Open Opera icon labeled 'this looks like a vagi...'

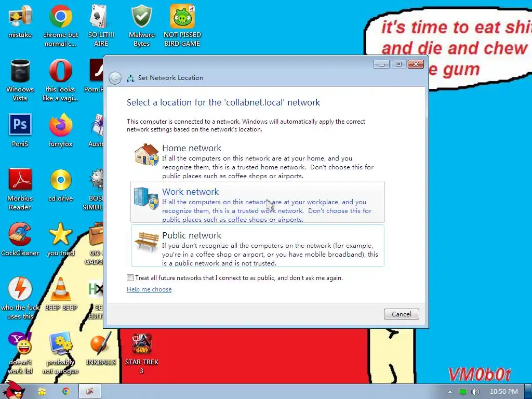(60, 80)
